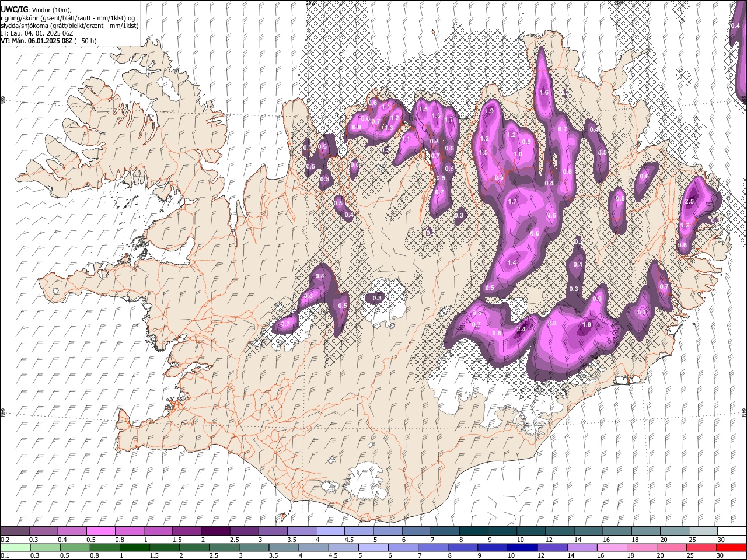Click the 1.4 value on the map
Viewport: 747px width, 560px height.
(512, 263)
